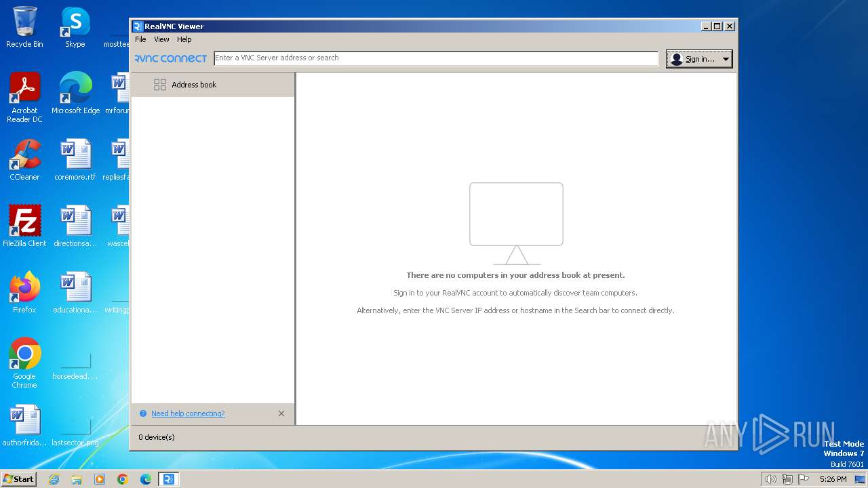Open the View menu
868x488 pixels.
pyautogui.click(x=161, y=39)
